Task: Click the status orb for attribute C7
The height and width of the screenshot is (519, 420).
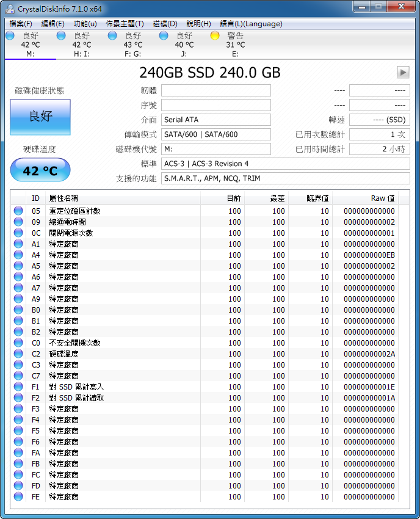Action: [x=18, y=376]
